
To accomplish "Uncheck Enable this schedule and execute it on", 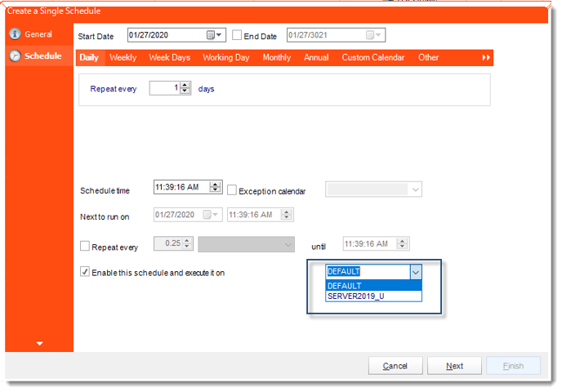I will tap(85, 272).
